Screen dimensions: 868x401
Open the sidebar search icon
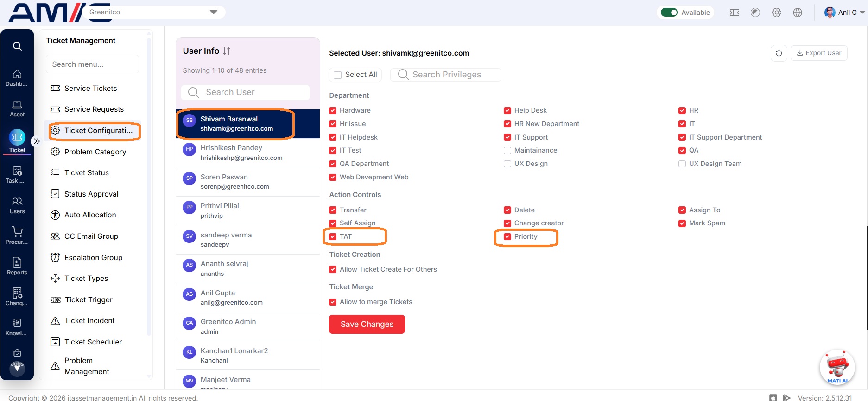coord(17,46)
